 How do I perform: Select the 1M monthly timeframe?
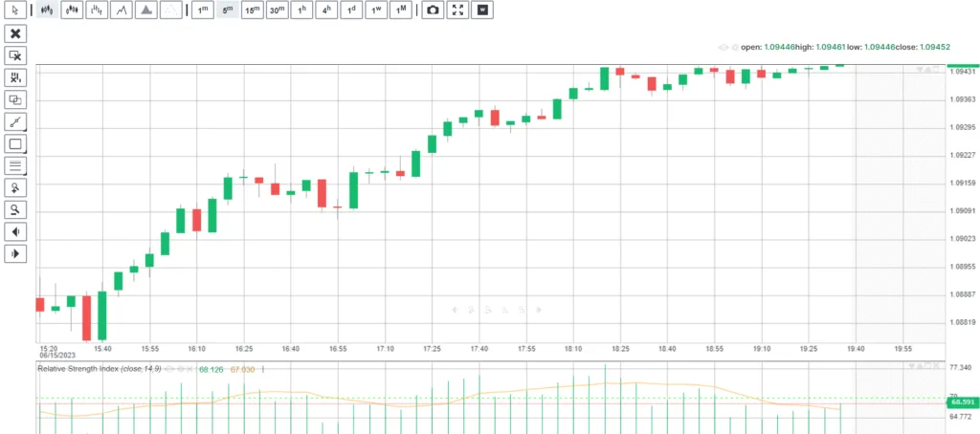click(401, 10)
